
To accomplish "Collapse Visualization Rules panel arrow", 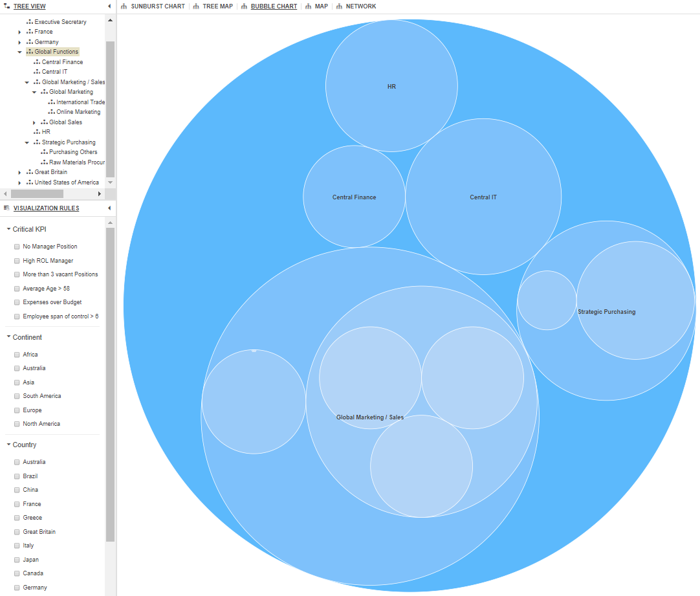I will point(109,208).
